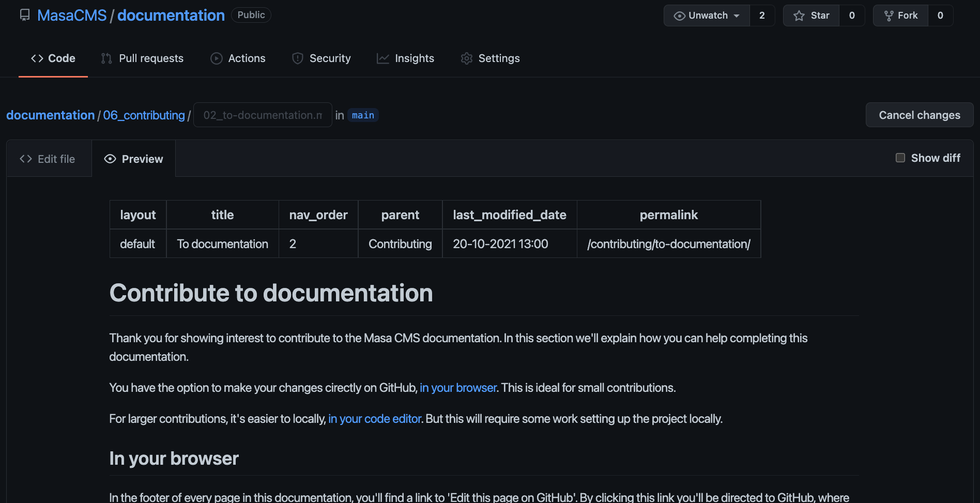This screenshot has width=980, height=503.
Task: Click the 'Contribute to documentation' heading
Action: click(x=271, y=293)
